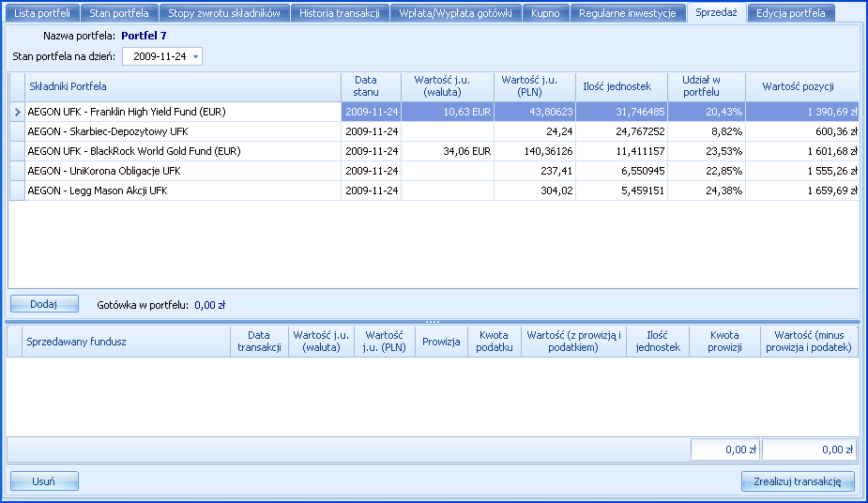The width and height of the screenshot is (868, 503).
Task: Select row indicator arrow for Franklin High Yield
Action: point(17,112)
